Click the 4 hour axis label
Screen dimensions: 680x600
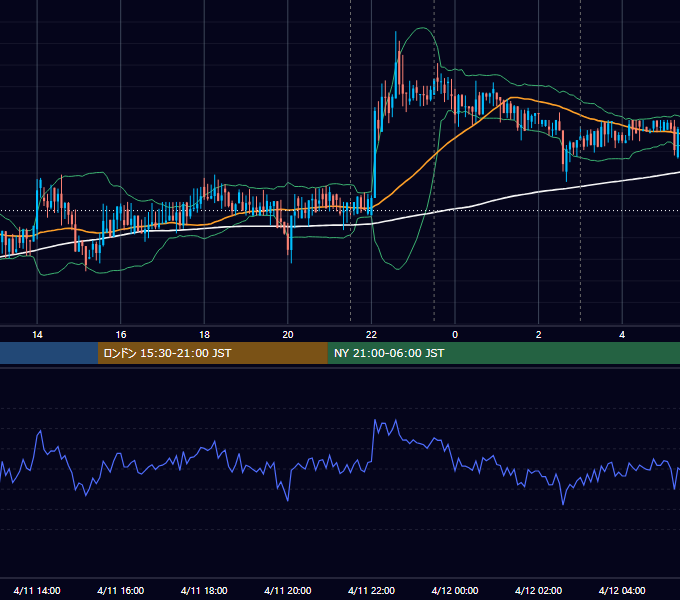622,335
